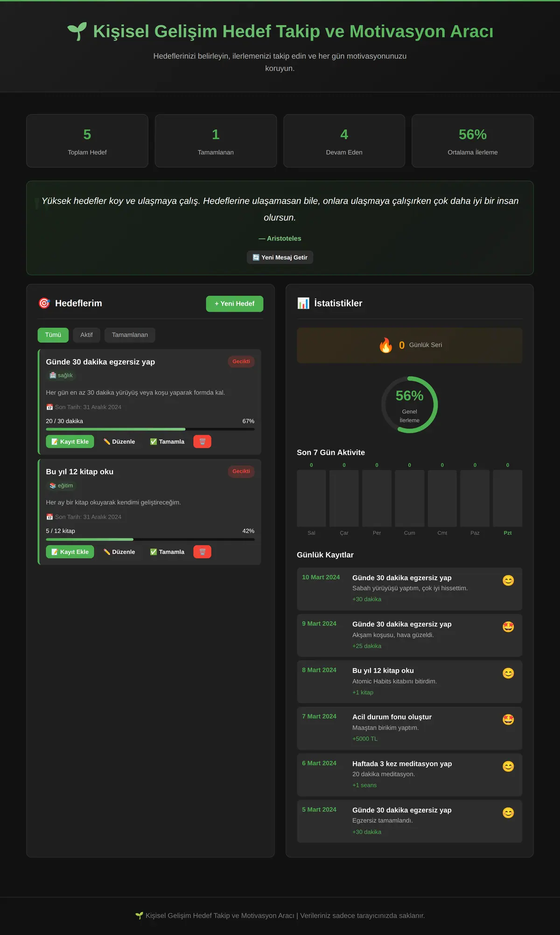560x935 pixels.
Task: Click the smiley on 5 Mart 2024 entry
Action: (508, 813)
